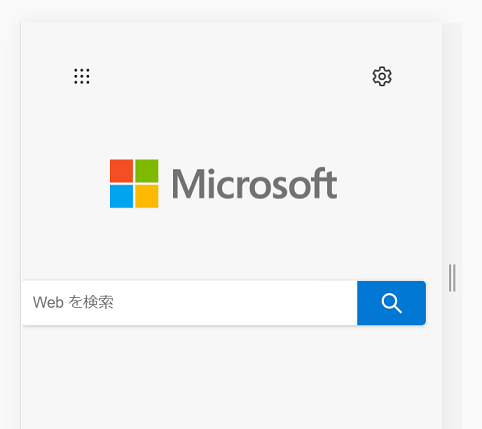Click the "Web を検索" placeholder text
Viewport: 482px width, 429px height.
coord(73,302)
